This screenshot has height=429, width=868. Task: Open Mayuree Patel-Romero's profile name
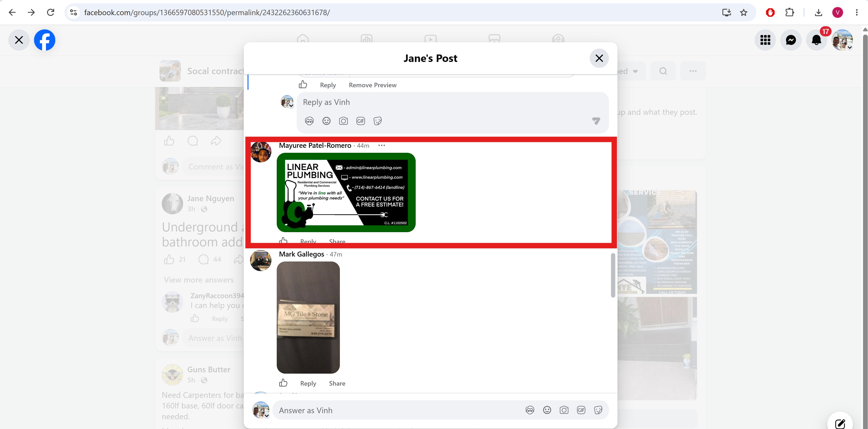(x=315, y=145)
